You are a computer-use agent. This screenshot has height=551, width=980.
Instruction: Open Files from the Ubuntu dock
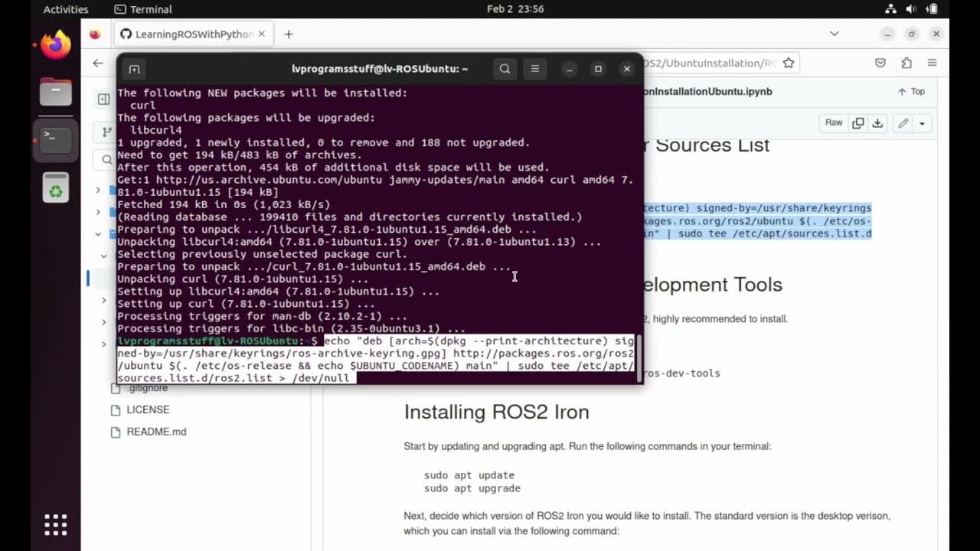tap(56, 92)
